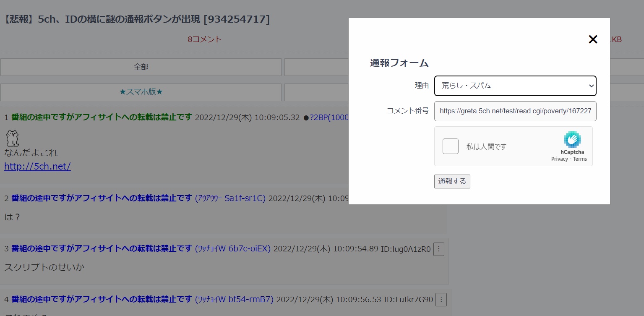The width and height of the screenshot is (644, 316).
Task: Open the 理由 reason dropdown
Action: [x=515, y=86]
